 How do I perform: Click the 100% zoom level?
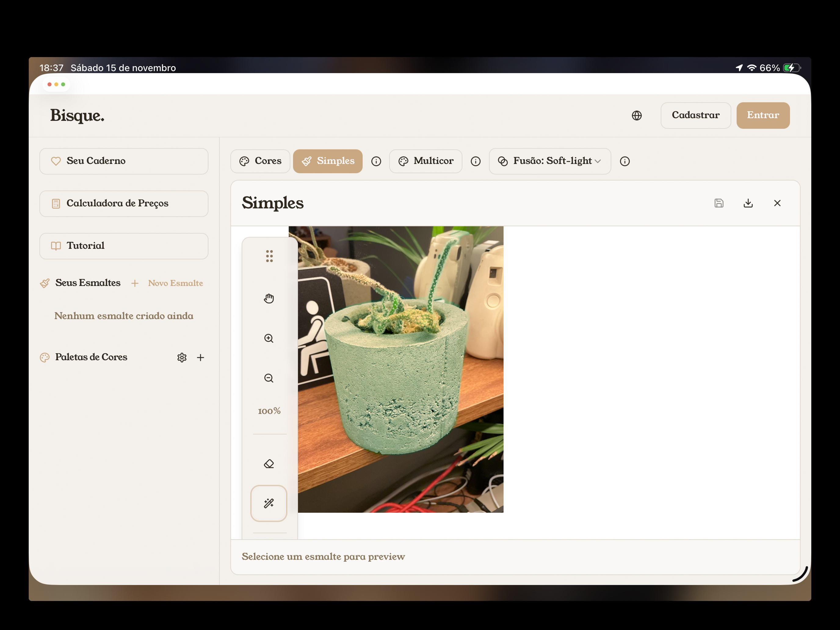269,411
